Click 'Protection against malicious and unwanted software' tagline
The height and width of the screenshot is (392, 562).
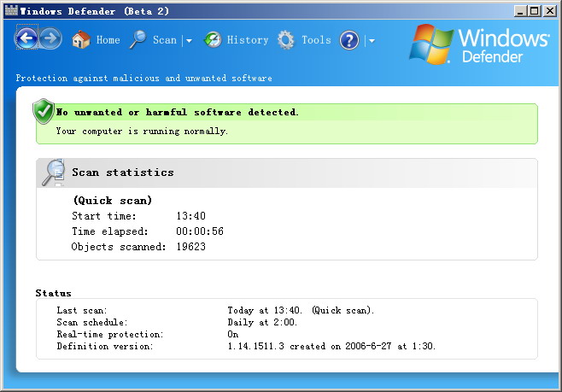tap(143, 78)
